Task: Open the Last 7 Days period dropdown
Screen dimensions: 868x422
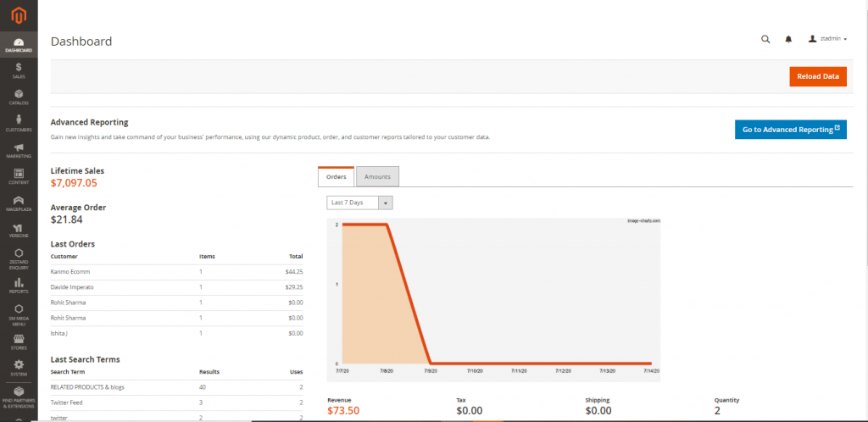Action: (x=360, y=203)
